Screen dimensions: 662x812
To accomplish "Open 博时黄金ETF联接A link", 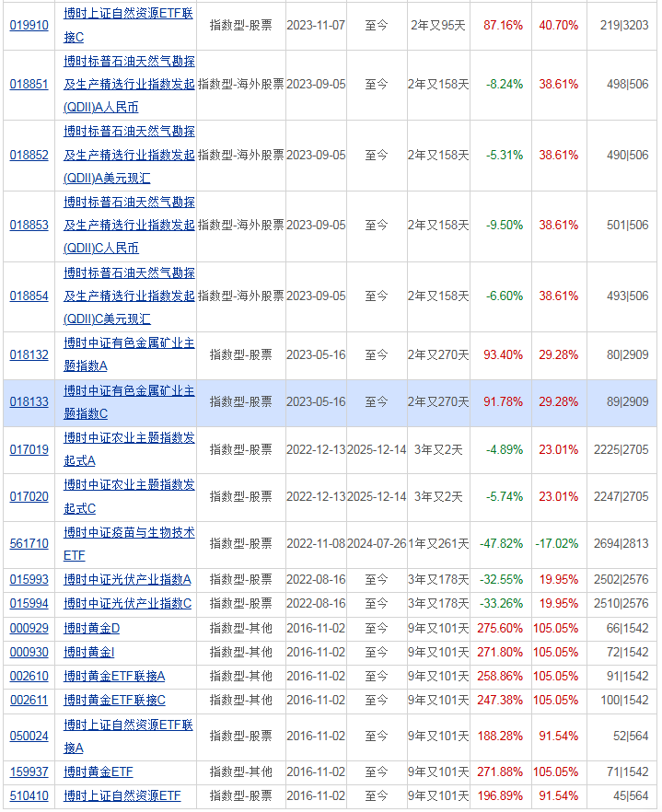I will point(114,677).
